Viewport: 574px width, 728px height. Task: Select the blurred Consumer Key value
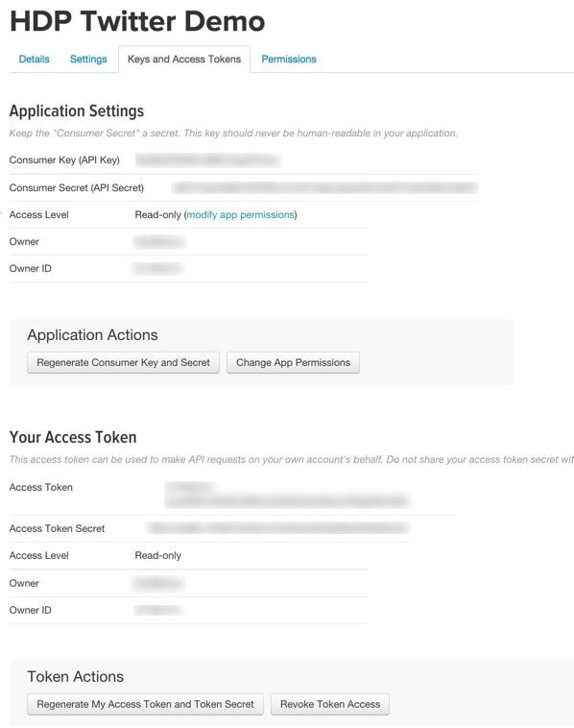pos(208,160)
